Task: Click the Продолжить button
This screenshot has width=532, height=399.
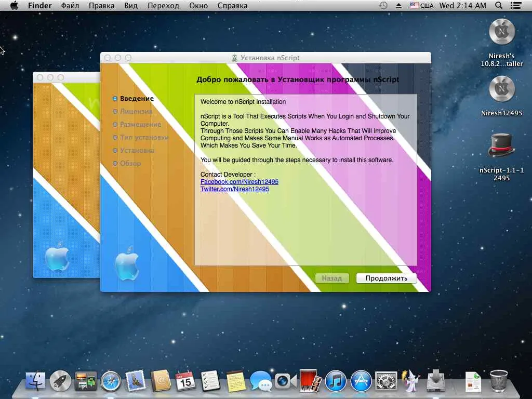Action: 386,278
